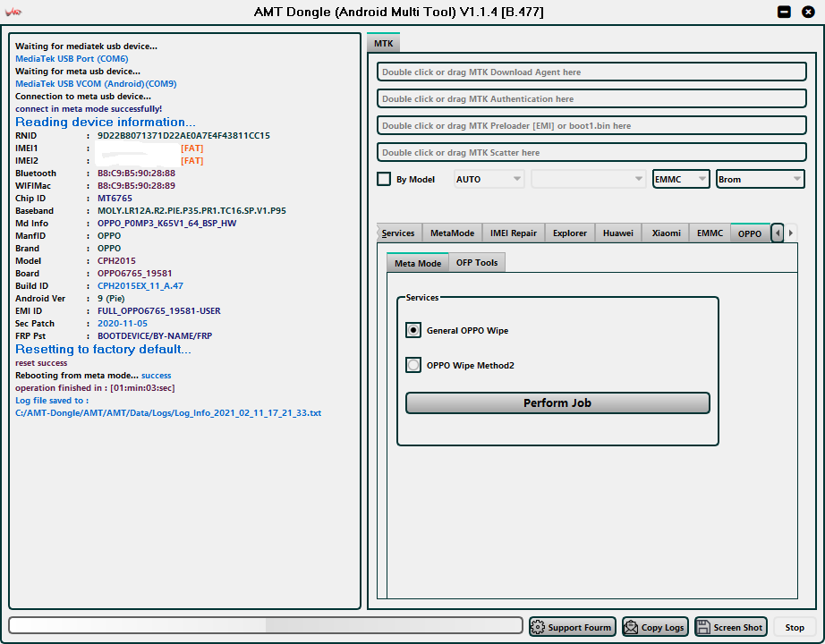Select OPPO Wipe Method2 radio option
This screenshot has width=825, height=644.
[413, 365]
